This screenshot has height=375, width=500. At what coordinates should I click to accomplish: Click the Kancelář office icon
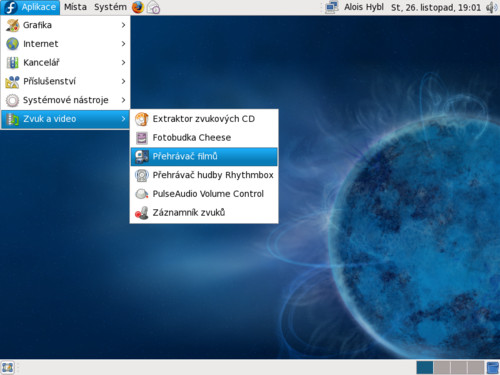(x=13, y=63)
